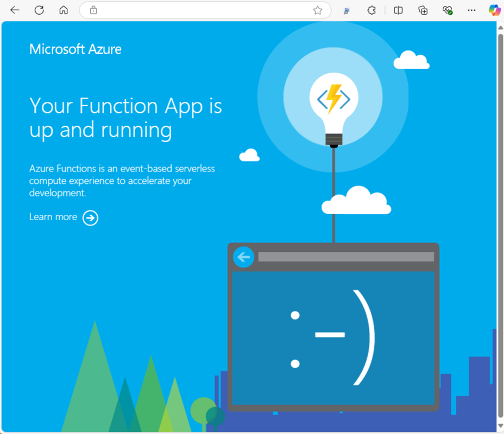Refresh the Function App page
The image size is (504, 434).
point(39,10)
